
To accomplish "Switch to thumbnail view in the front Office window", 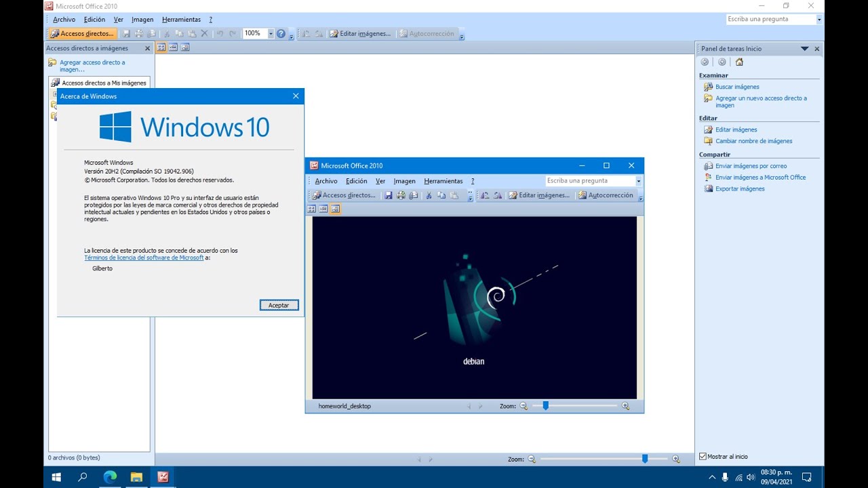I will (x=311, y=209).
